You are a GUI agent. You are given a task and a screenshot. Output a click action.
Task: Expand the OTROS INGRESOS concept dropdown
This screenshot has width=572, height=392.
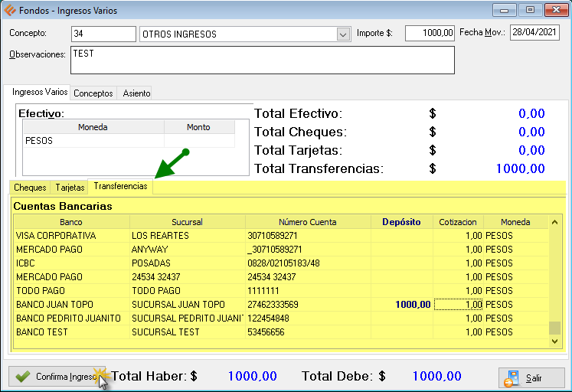(x=342, y=34)
